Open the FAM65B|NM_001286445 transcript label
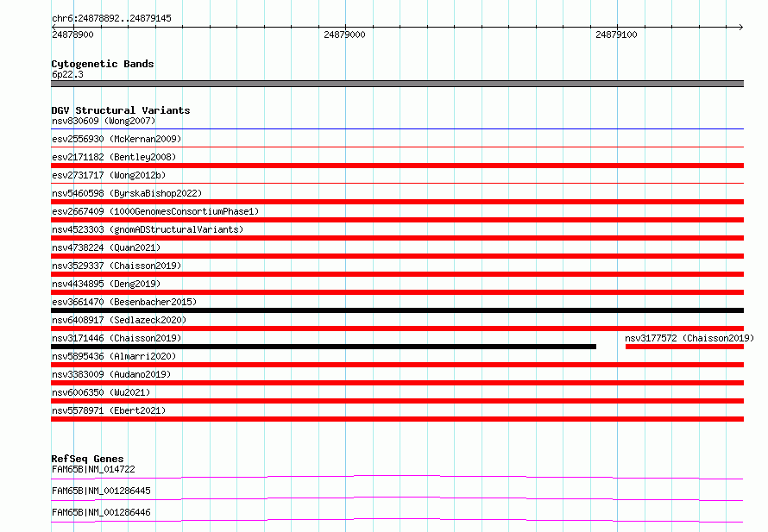This screenshot has width=768, height=532. (101, 491)
